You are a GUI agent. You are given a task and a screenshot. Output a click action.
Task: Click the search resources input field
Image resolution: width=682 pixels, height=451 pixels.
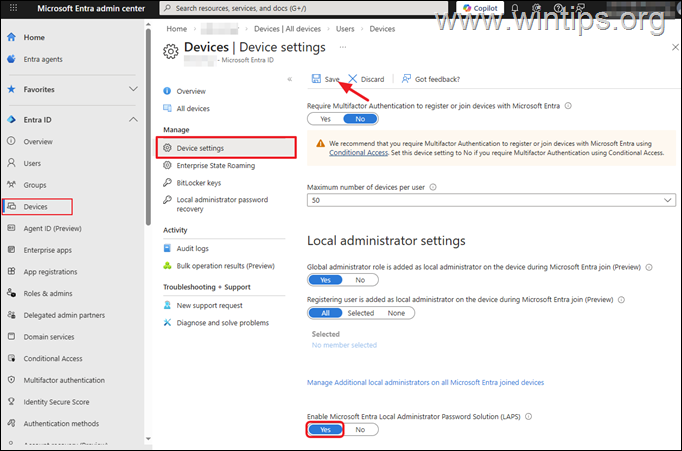[x=304, y=8]
